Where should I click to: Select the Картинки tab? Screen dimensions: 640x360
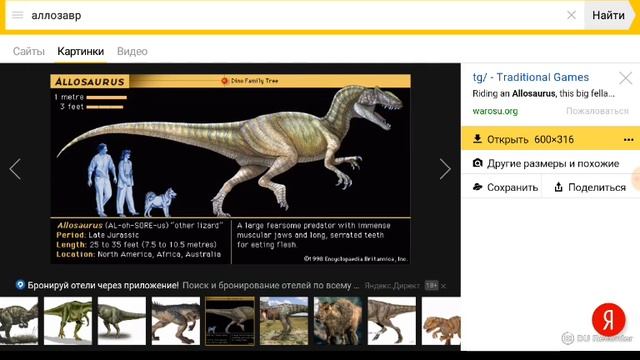click(x=80, y=51)
